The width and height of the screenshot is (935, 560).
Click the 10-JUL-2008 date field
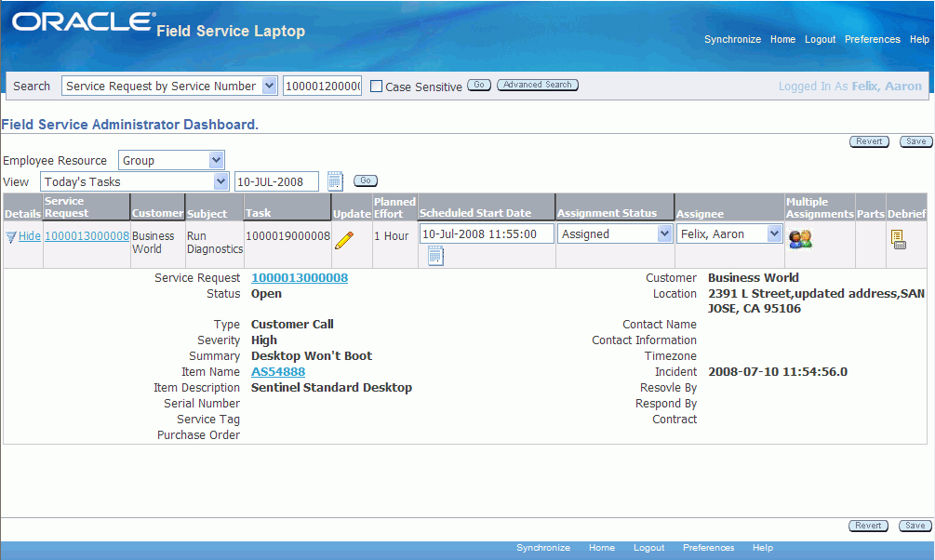tap(276, 182)
